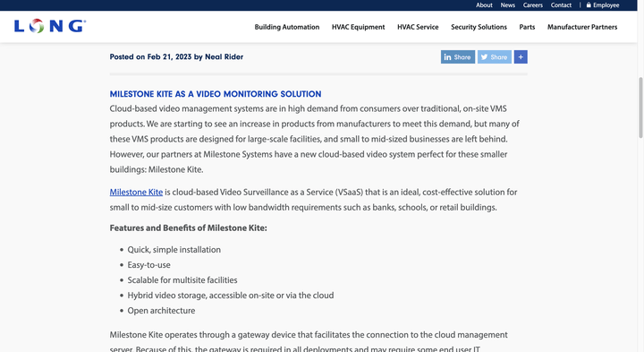The width and height of the screenshot is (644, 352).
Task: Open HVAC Equipment menu
Action: [x=358, y=27]
